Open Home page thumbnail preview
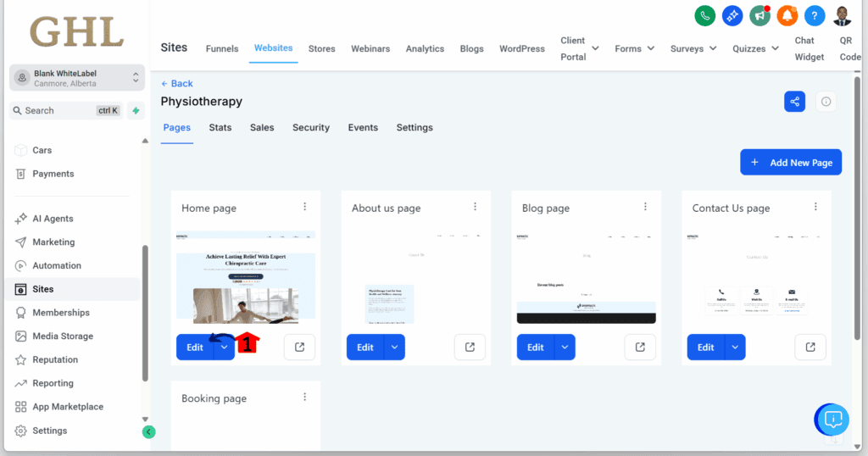 coord(246,276)
